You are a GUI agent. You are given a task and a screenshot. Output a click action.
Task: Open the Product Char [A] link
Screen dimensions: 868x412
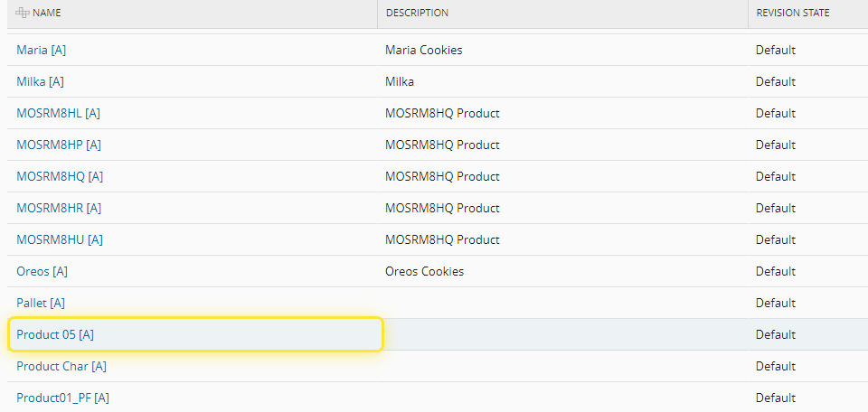[x=61, y=366]
